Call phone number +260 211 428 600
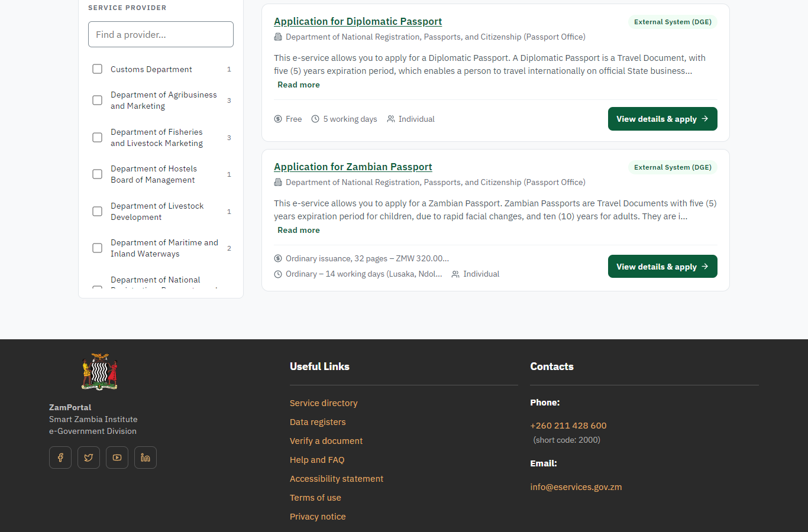Image resolution: width=808 pixels, height=532 pixels. 568,426
